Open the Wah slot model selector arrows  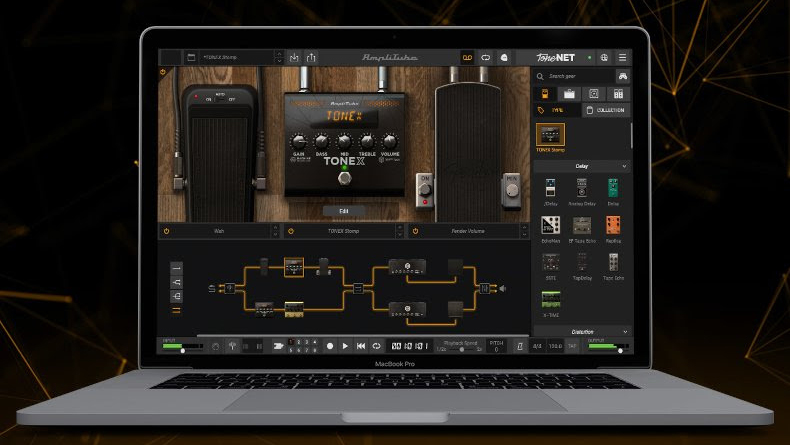275,231
